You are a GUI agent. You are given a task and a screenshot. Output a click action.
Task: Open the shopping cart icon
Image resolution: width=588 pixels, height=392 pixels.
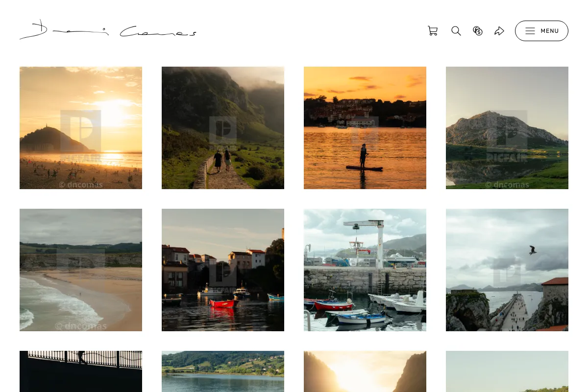click(433, 31)
